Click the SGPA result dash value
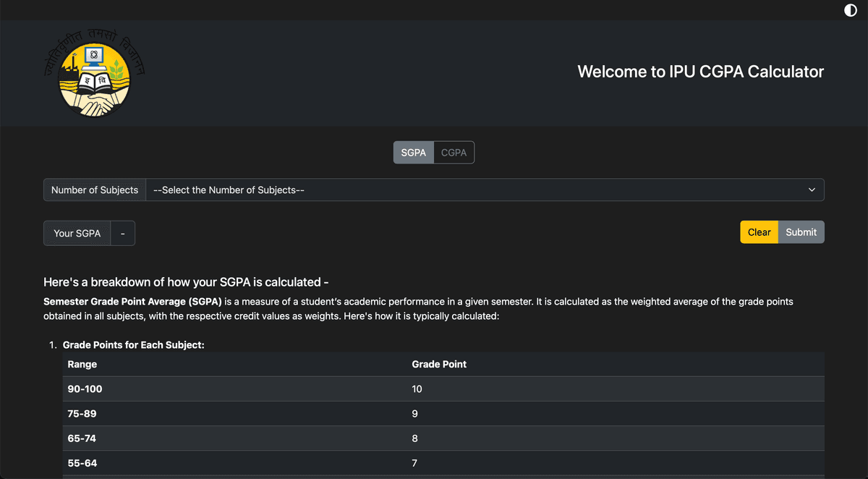 point(123,234)
